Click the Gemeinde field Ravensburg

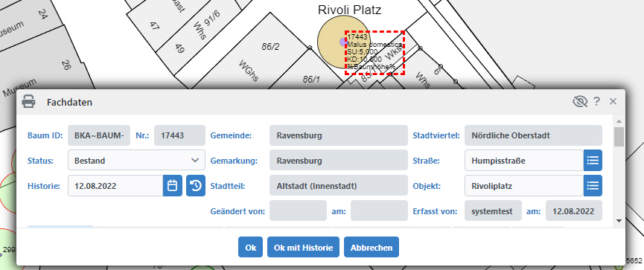click(339, 135)
